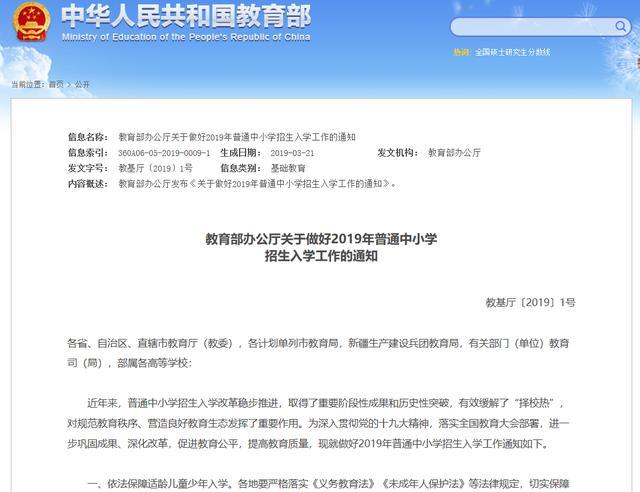Select the date 2019-03-21
Screen dimensions: 640x492
tap(292, 153)
